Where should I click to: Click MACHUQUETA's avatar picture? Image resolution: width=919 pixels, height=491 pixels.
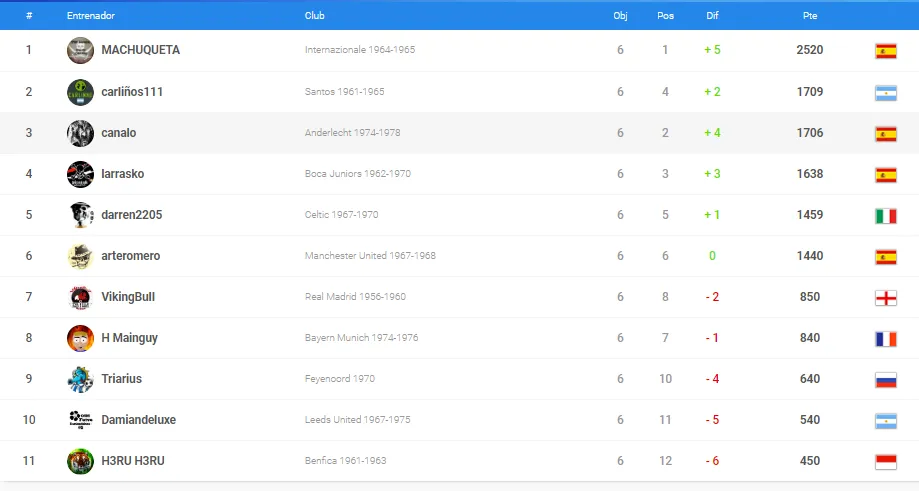pos(80,50)
